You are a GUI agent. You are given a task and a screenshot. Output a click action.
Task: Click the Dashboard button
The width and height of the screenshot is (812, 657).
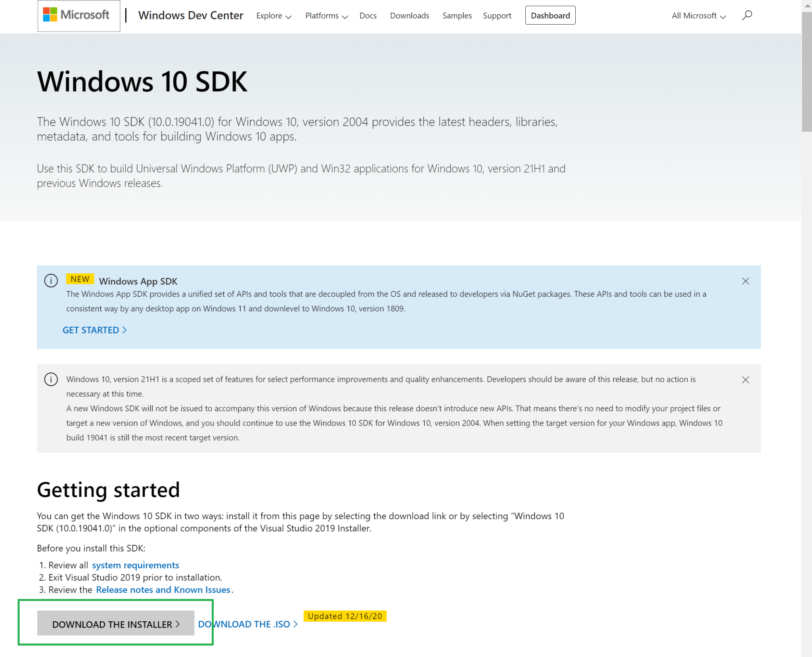pos(550,15)
